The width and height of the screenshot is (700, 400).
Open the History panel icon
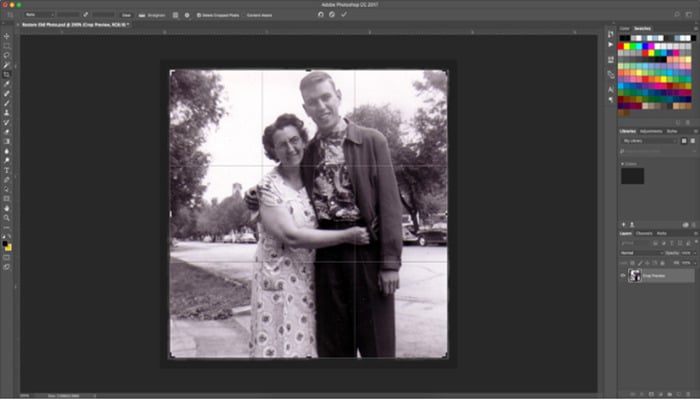(611, 34)
